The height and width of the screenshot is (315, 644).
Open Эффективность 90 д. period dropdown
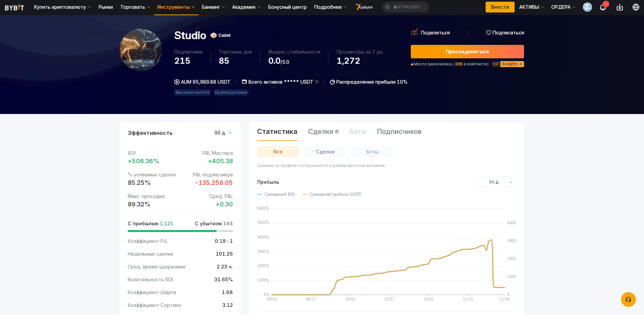[x=223, y=133]
